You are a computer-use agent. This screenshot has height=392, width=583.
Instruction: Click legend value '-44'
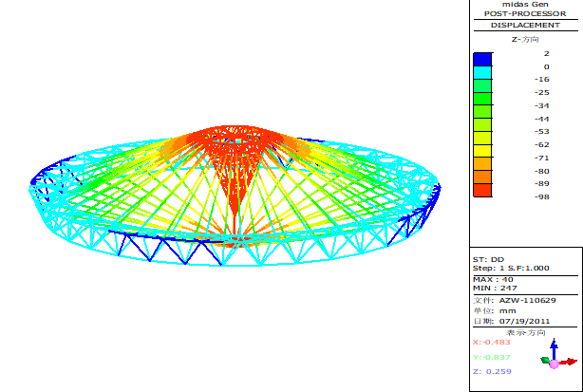point(542,119)
